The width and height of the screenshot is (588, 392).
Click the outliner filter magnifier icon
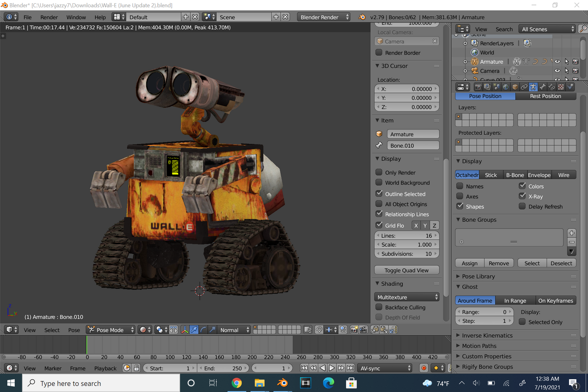click(582, 29)
